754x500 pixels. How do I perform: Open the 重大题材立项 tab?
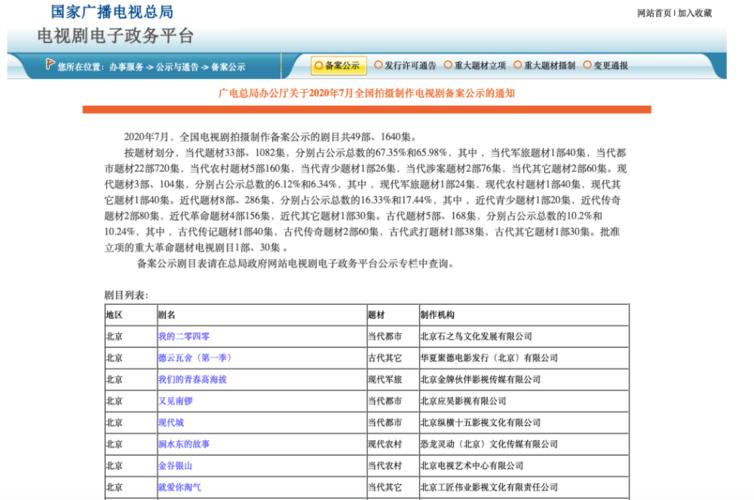coord(475,65)
